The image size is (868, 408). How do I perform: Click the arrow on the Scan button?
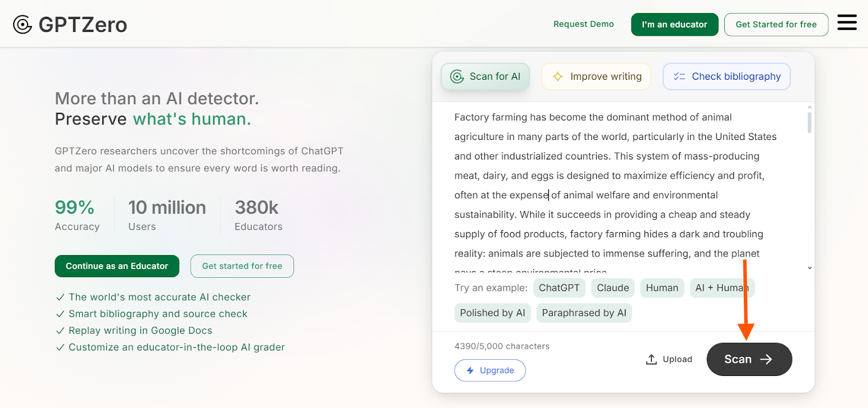coord(766,359)
